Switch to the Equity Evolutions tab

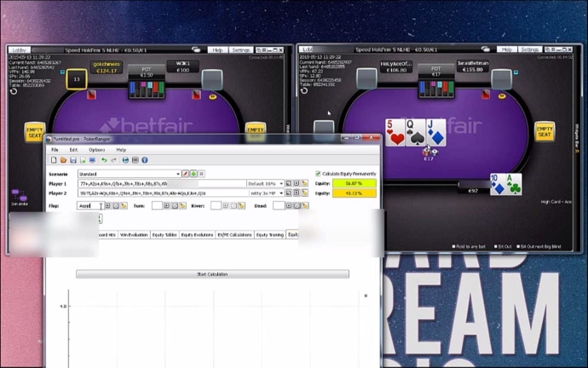coord(197,235)
